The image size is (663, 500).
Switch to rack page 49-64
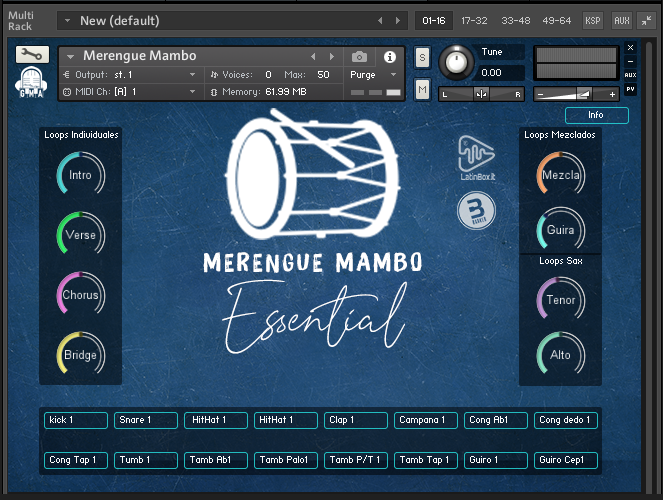[556, 20]
